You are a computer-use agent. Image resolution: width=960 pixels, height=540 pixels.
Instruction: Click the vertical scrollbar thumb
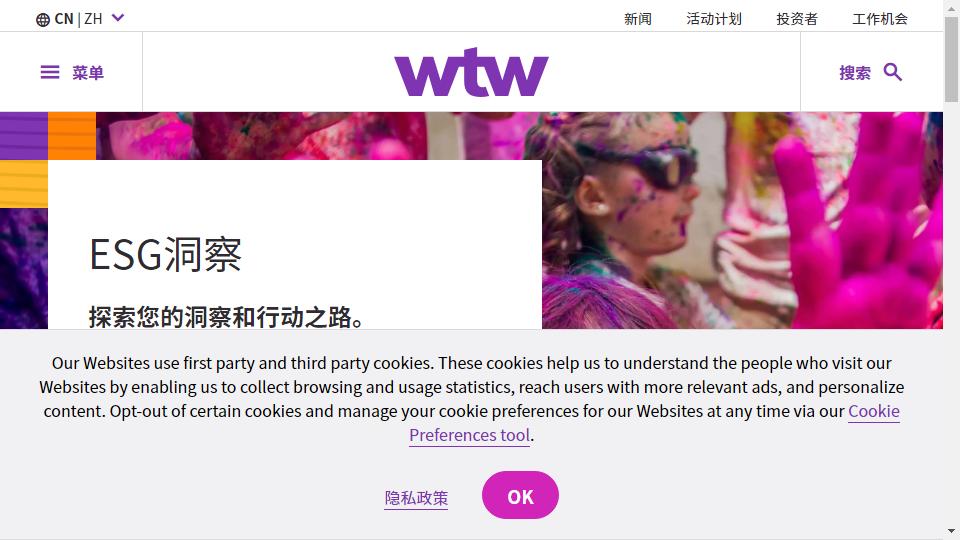951,59
